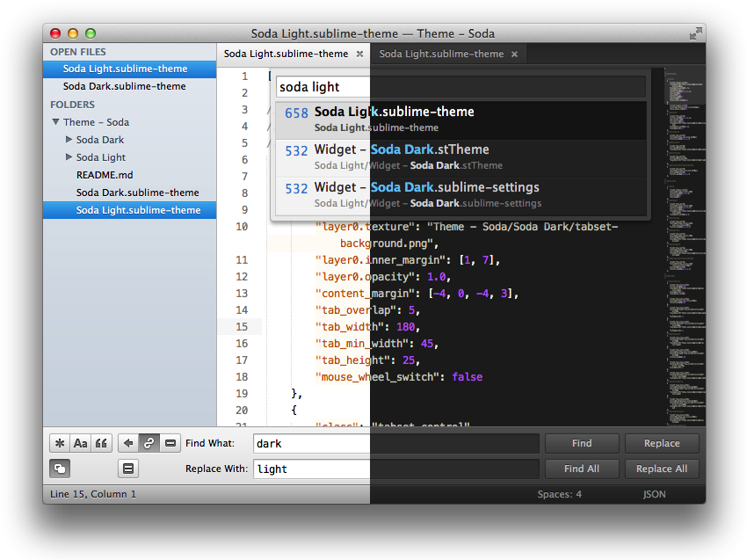Click the Replace button
The width and height of the screenshot is (747, 560).
click(x=662, y=443)
